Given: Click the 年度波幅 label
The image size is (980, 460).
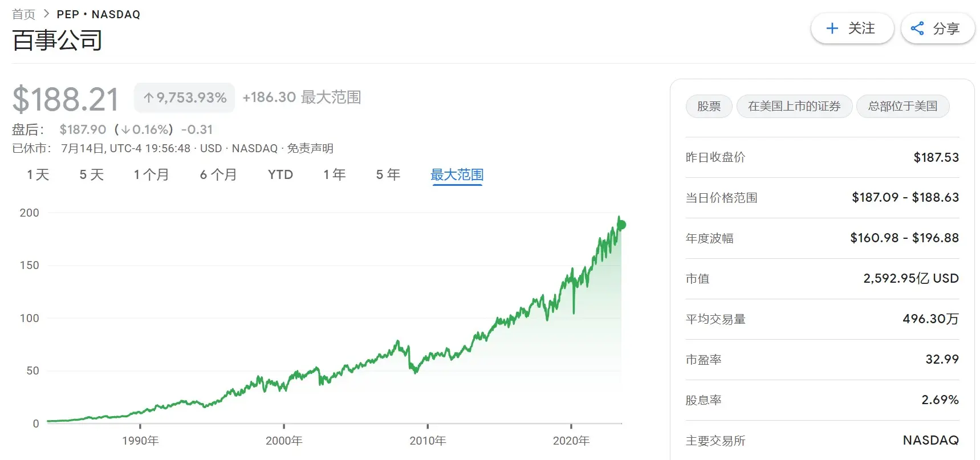Looking at the screenshot, I should click(x=709, y=238).
